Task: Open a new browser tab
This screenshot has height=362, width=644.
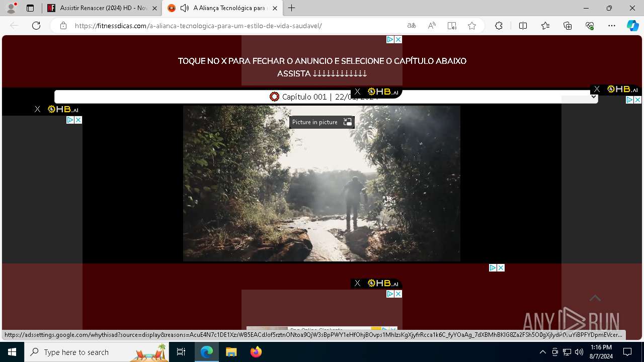Action: click(292, 8)
